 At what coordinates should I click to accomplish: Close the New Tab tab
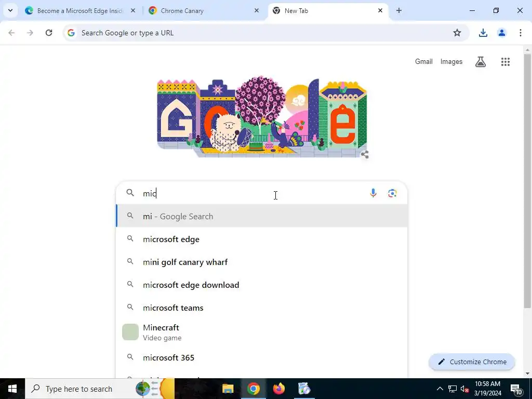point(380,10)
